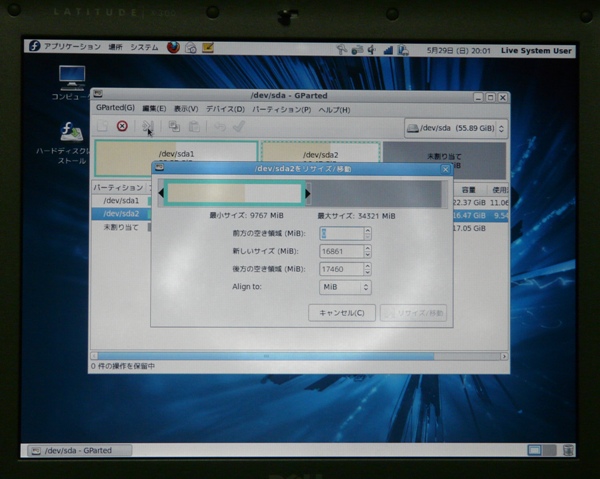
Task: Select the /dev/sda1 row in partition list
Action: point(120,200)
